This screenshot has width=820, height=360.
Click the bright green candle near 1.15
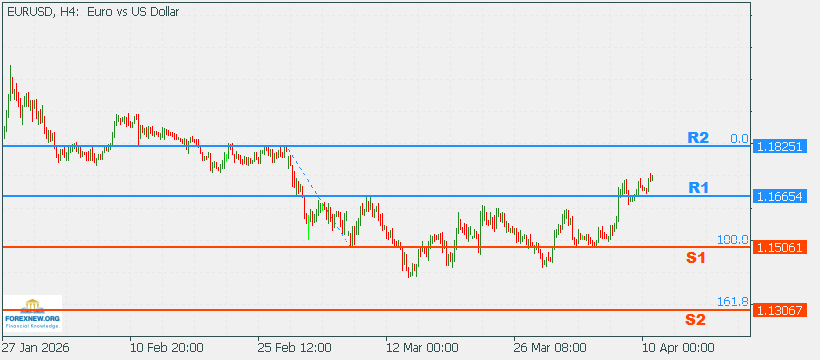(x=309, y=229)
